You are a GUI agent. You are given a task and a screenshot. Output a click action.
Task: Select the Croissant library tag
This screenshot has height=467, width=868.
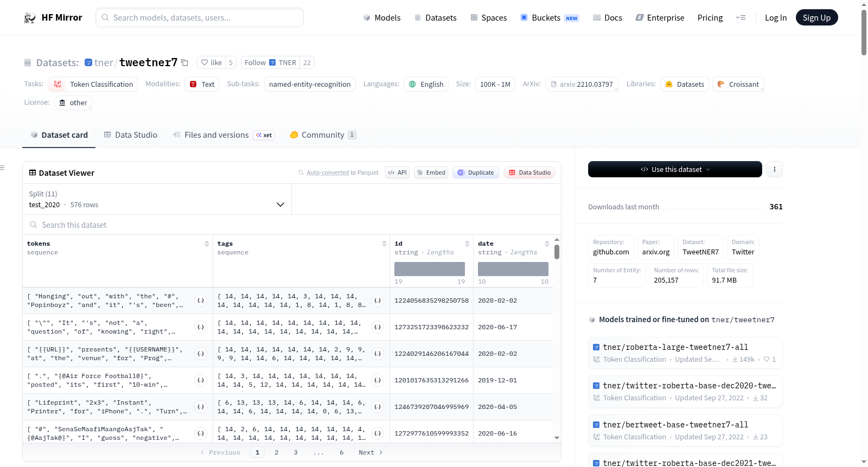tap(738, 84)
